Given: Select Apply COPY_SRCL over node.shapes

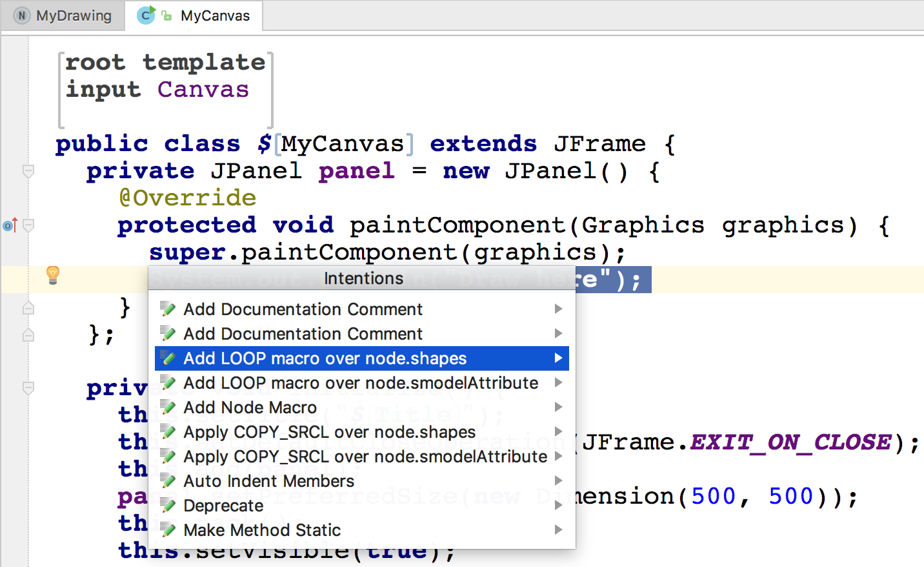Looking at the screenshot, I should click(x=329, y=432).
